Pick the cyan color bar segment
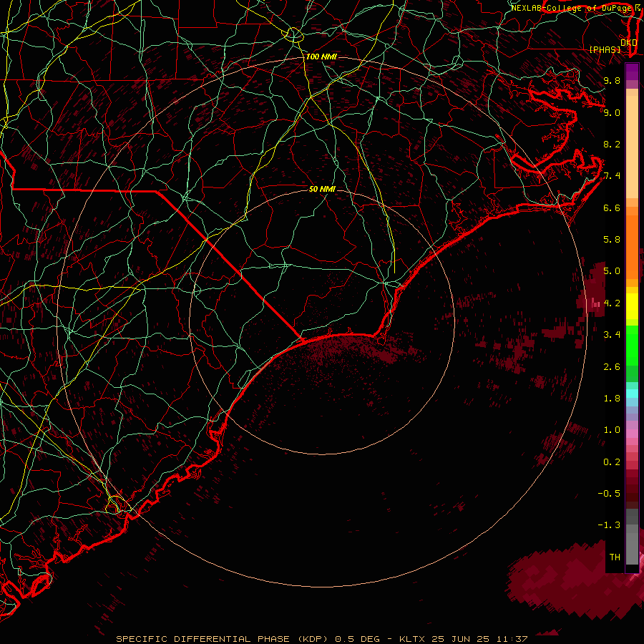 tap(632, 394)
